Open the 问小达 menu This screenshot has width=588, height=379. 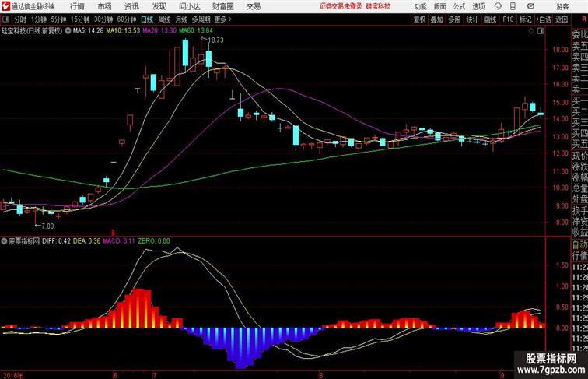(x=189, y=6)
